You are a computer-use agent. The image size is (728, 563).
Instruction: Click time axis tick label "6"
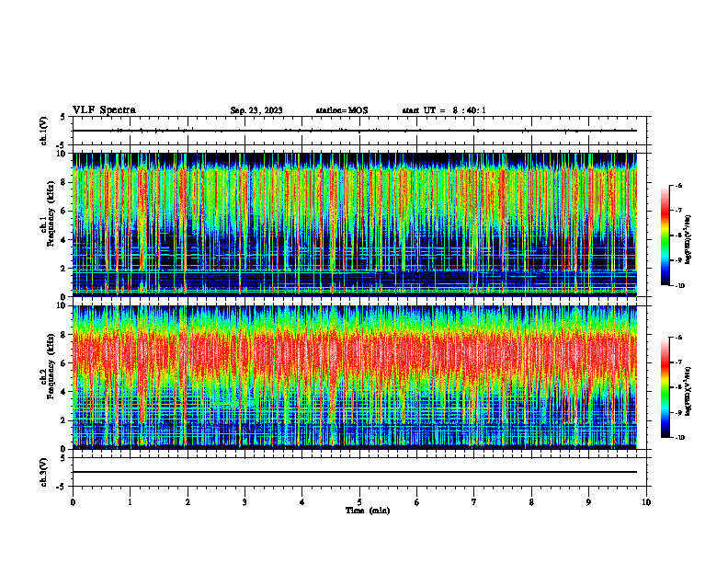pos(417,502)
